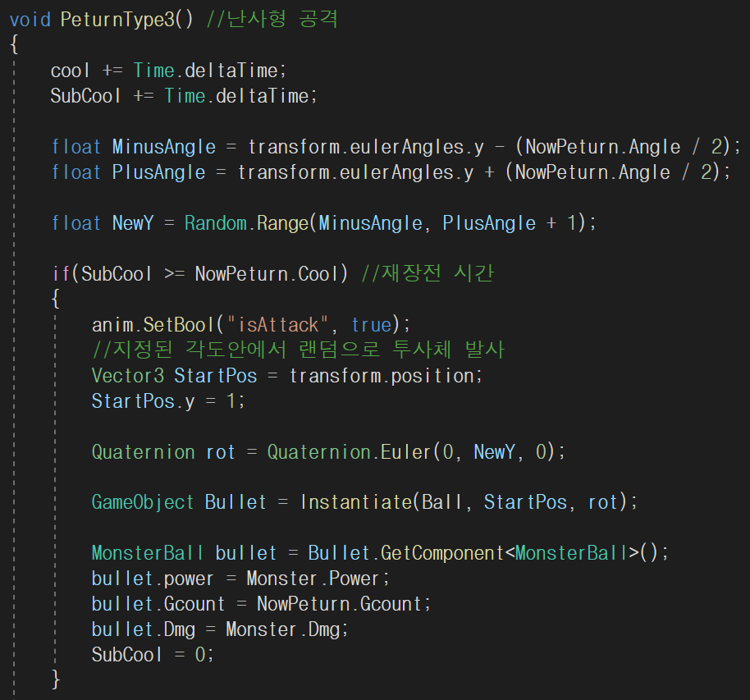Click the line 'SubCool = 0;'
This screenshot has width=750, height=700.
pyautogui.click(x=153, y=655)
